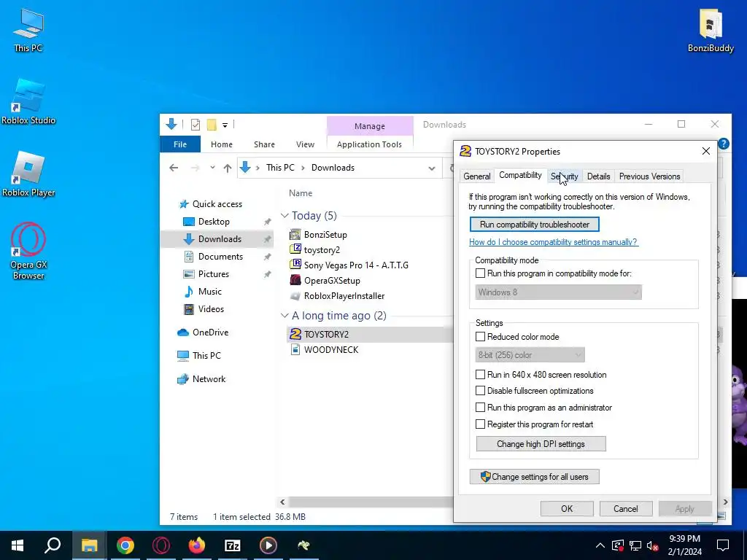This screenshot has width=747, height=560.
Task: Click the taskbar clock and date
Action: pyautogui.click(x=684, y=545)
